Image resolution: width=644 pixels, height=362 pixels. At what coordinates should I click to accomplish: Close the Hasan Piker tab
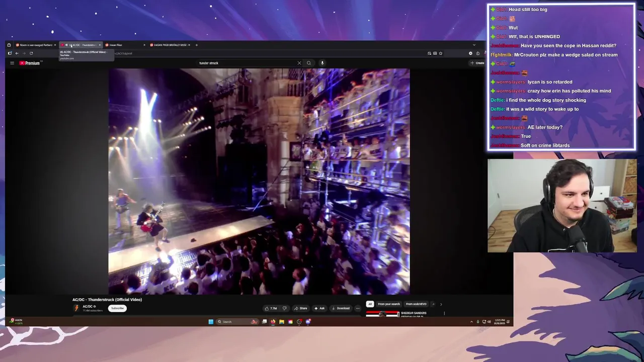[144, 45]
